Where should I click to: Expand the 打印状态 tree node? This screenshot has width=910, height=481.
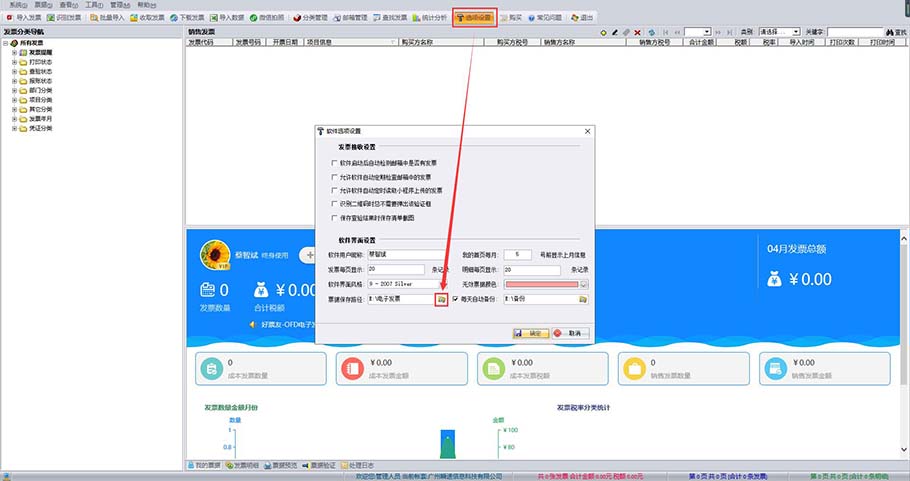click(14, 62)
